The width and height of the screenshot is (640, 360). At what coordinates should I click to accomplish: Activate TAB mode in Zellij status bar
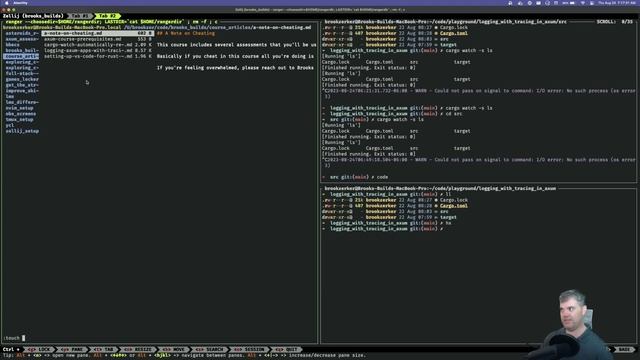103,349
